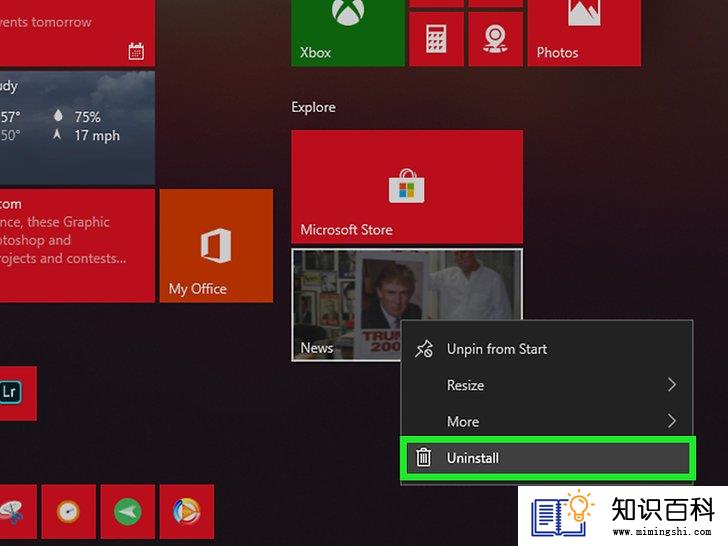Launch the Calculator tile
Viewport: 728px width, 546px height.
(x=436, y=39)
